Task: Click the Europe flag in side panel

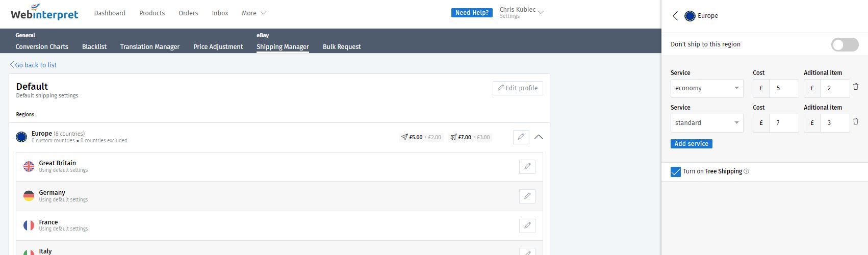Action: pos(690,16)
